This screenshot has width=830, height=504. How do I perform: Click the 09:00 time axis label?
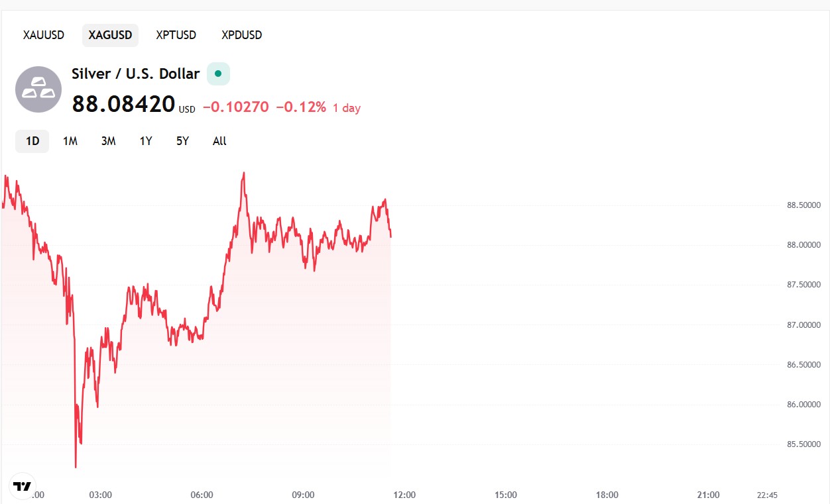[303, 494]
